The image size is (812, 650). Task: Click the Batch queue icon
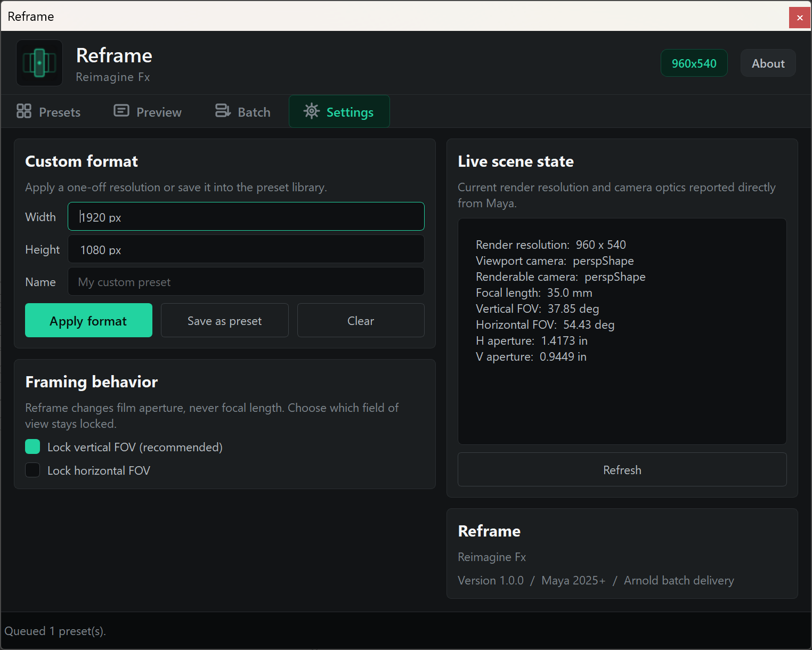click(223, 111)
